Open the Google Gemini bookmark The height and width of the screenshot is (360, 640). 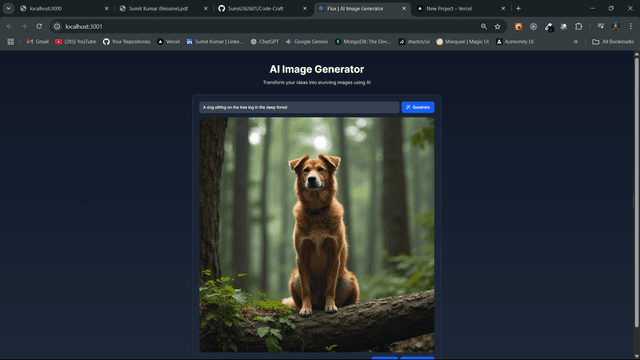point(307,42)
